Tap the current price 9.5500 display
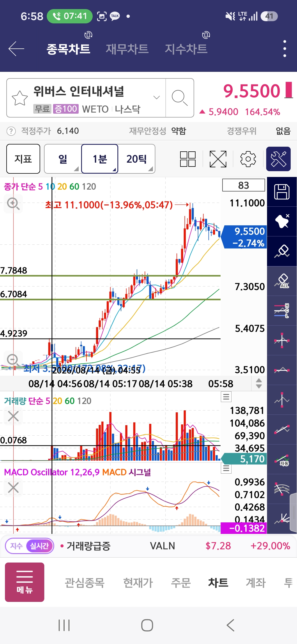 252,91
